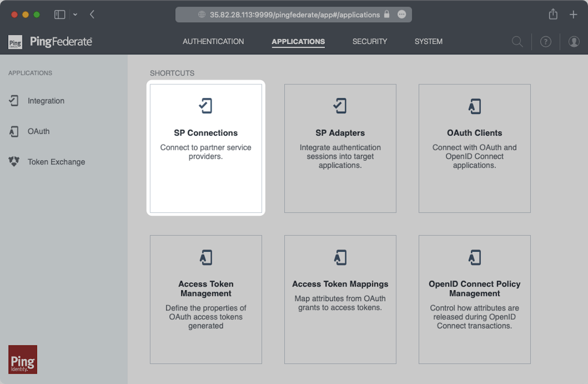The image size is (588, 384).
Task: Open the System menu
Action: click(x=428, y=41)
